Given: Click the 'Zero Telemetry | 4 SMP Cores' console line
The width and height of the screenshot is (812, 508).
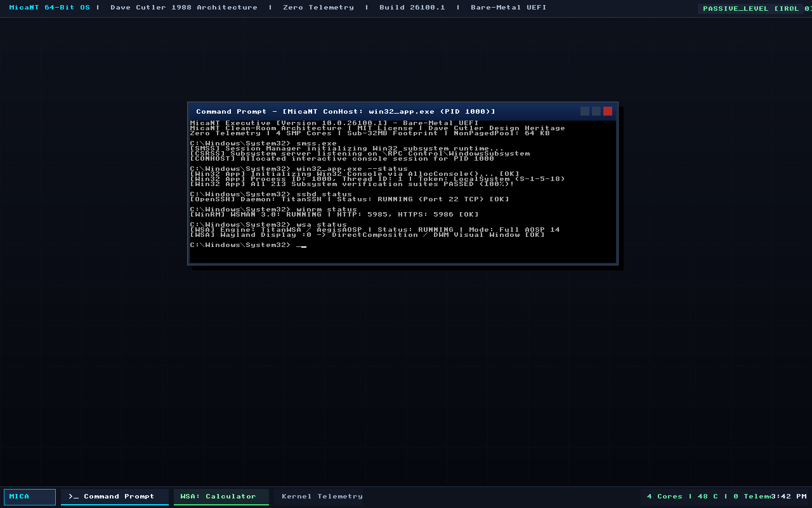Looking at the screenshot, I should click(x=370, y=133).
